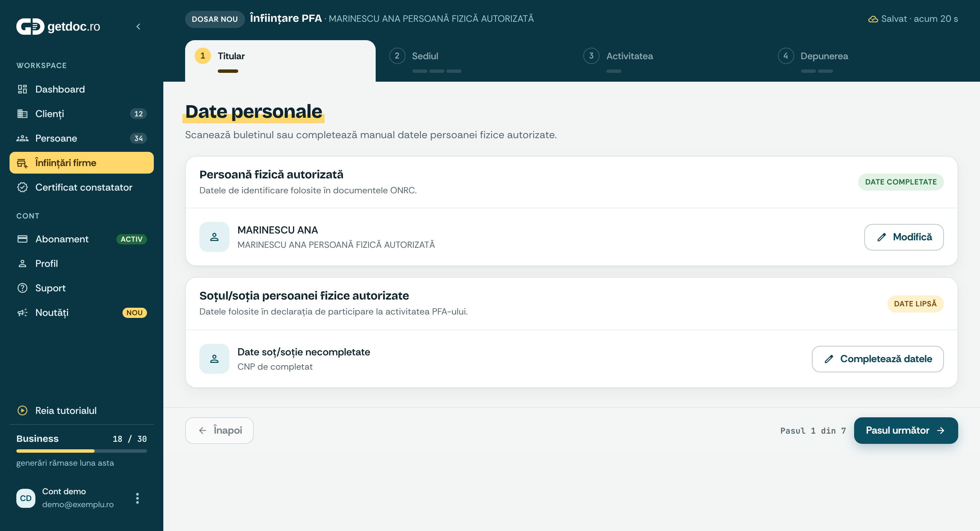
Task: Select the Înființări firme menu item
Action: 81,163
